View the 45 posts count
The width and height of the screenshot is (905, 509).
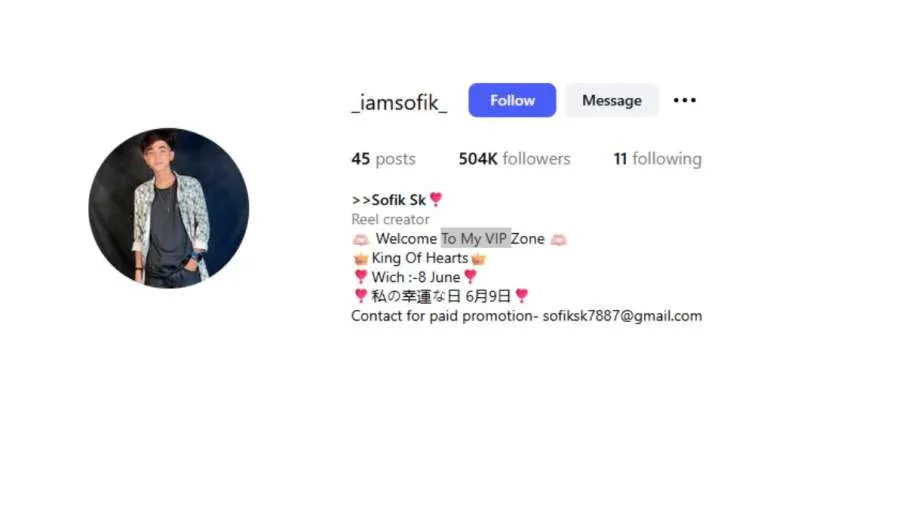(x=383, y=159)
